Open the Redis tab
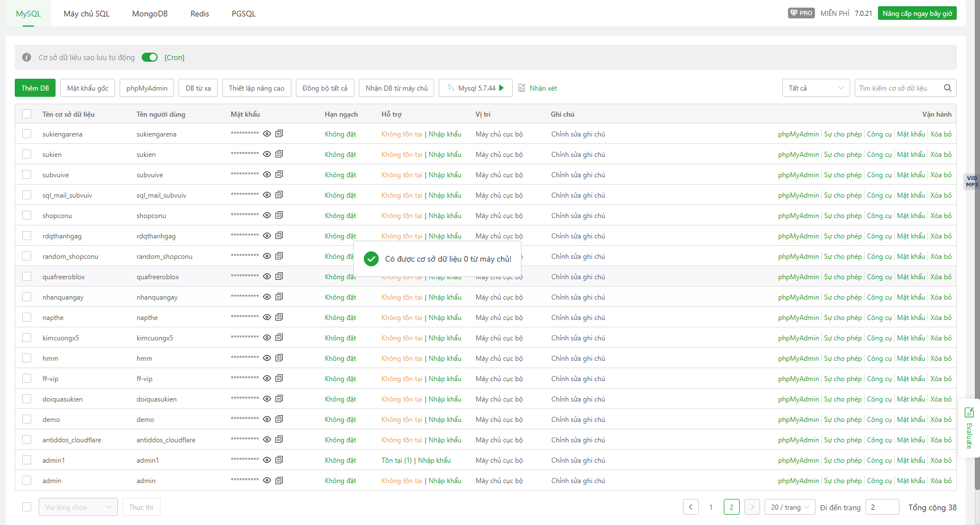980x525 pixels. coord(200,14)
